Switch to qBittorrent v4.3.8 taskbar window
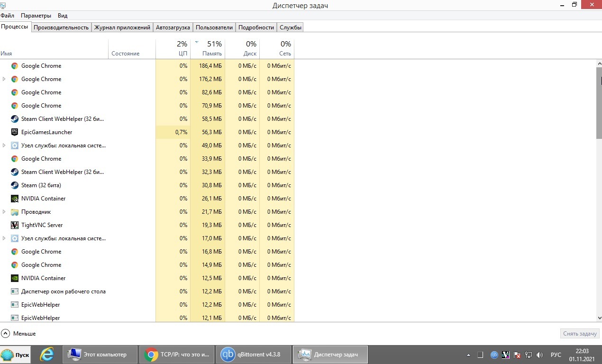 pyautogui.click(x=254, y=354)
